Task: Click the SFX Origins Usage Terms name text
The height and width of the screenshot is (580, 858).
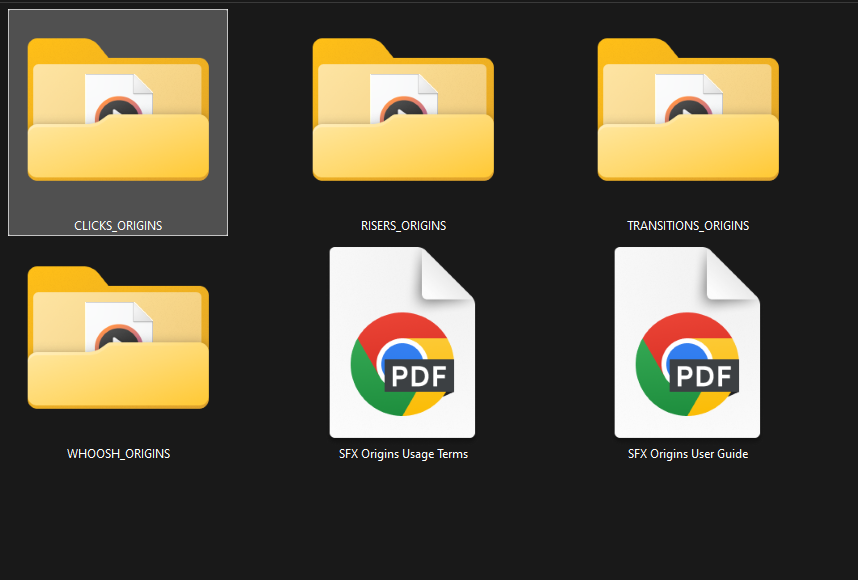Action: coord(403,454)
